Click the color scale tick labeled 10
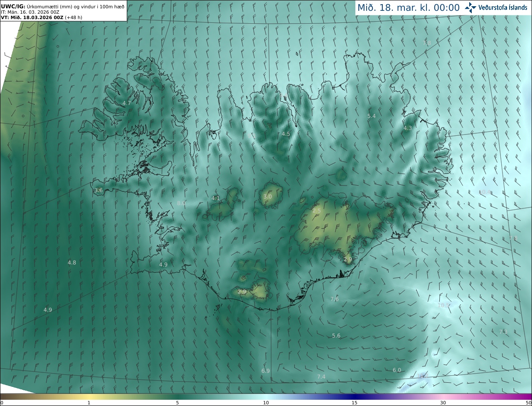The image size is (532, 406). 266,403
